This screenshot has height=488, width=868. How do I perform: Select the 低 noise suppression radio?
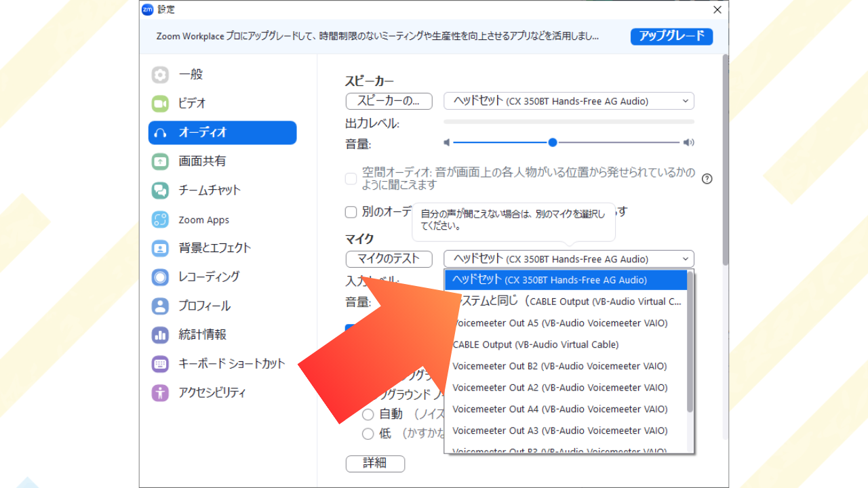[368, 434]
